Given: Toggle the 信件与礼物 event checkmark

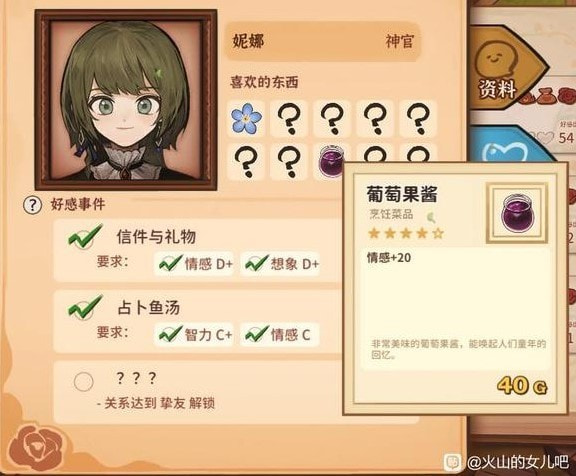Looking at the screenshot, I should [85, 236].
